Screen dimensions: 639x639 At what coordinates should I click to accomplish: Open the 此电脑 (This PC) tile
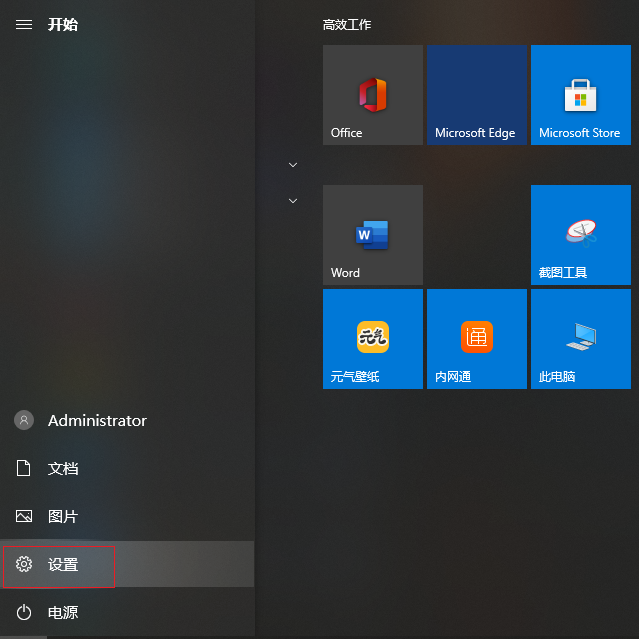point(580,339)
